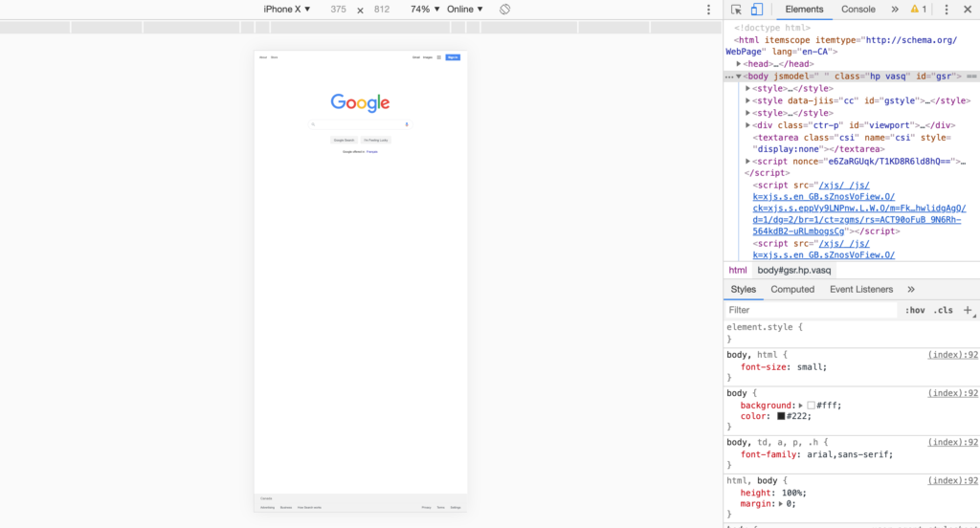Toggle the :hov element state panel

click(x=915, y=310)
